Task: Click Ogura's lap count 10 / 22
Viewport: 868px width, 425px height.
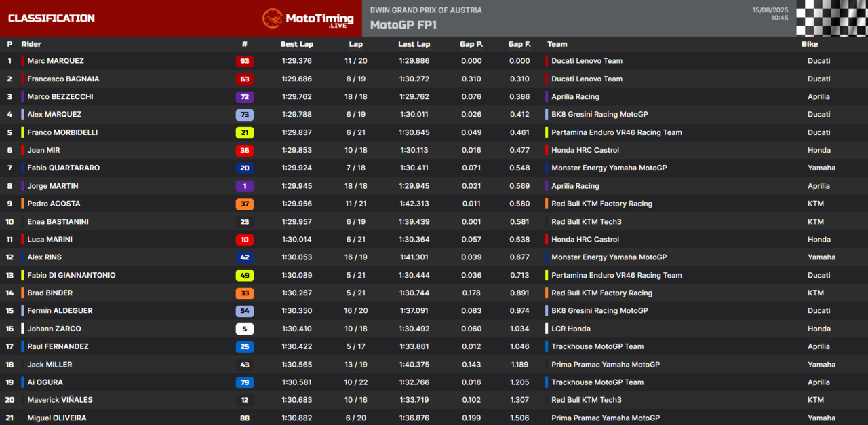Action: (x=356, y=382)
